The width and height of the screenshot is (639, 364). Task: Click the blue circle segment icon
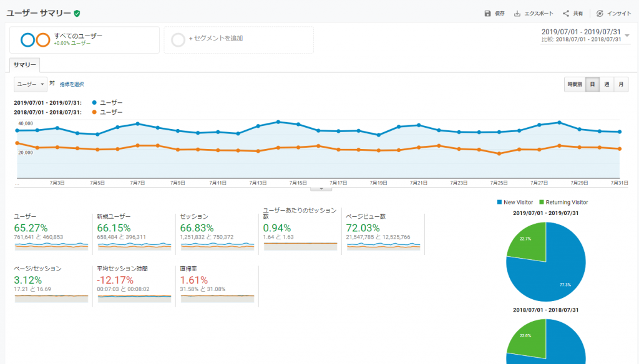[x=27, y=40]
